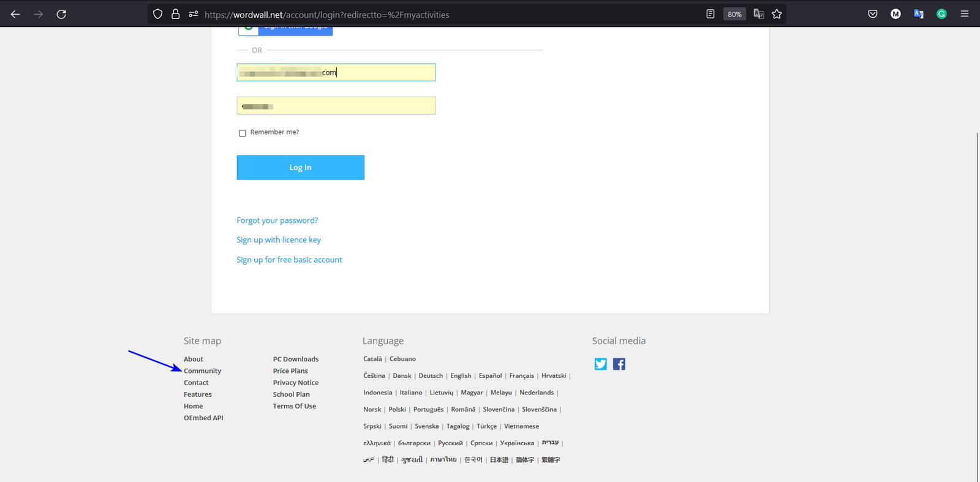Toggle reader view icon in address bar

tap(710, 14)
